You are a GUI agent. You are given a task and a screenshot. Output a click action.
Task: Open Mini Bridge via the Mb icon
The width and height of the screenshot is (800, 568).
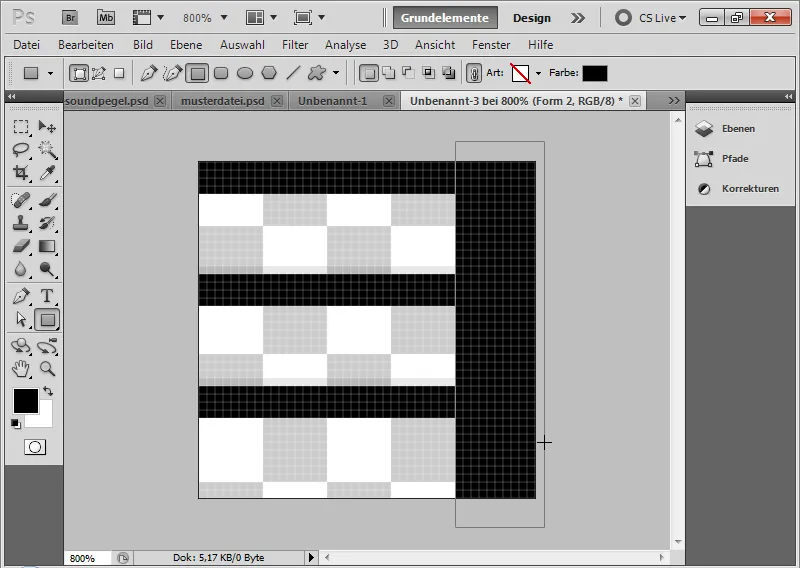106,18
